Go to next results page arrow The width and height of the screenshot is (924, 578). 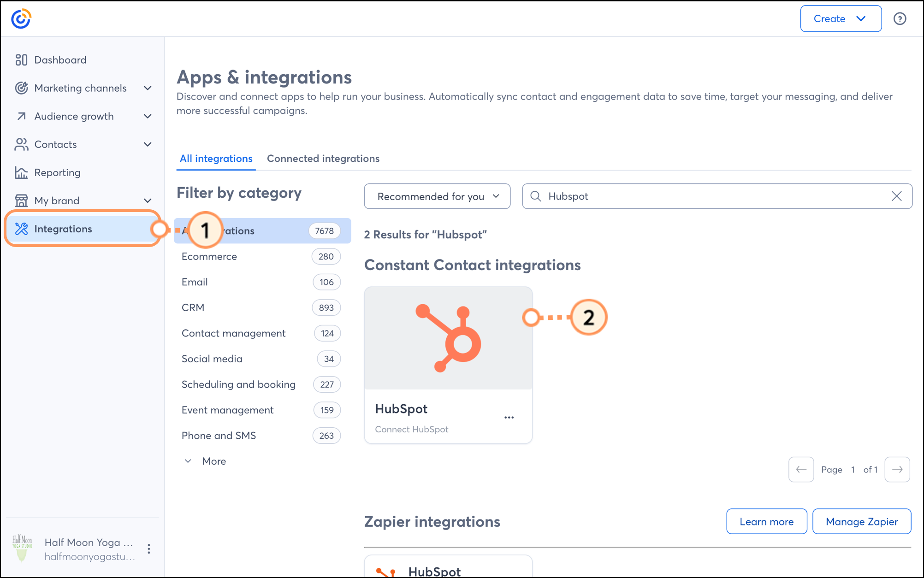(x=897, y=469)
